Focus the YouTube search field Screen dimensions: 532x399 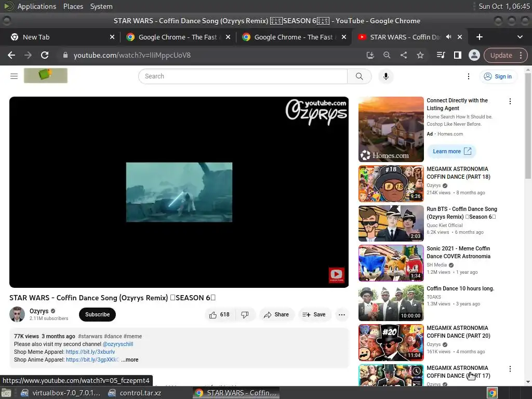243,76
